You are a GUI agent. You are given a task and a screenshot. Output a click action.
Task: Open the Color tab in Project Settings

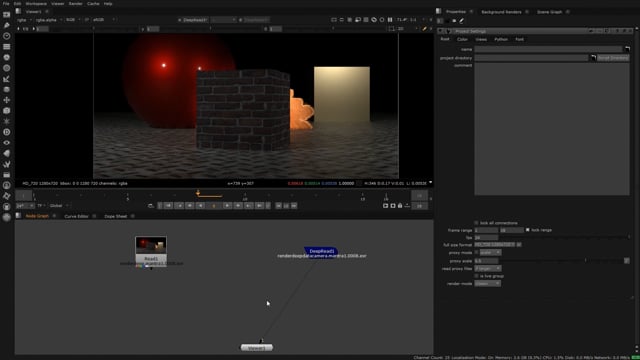462,39
